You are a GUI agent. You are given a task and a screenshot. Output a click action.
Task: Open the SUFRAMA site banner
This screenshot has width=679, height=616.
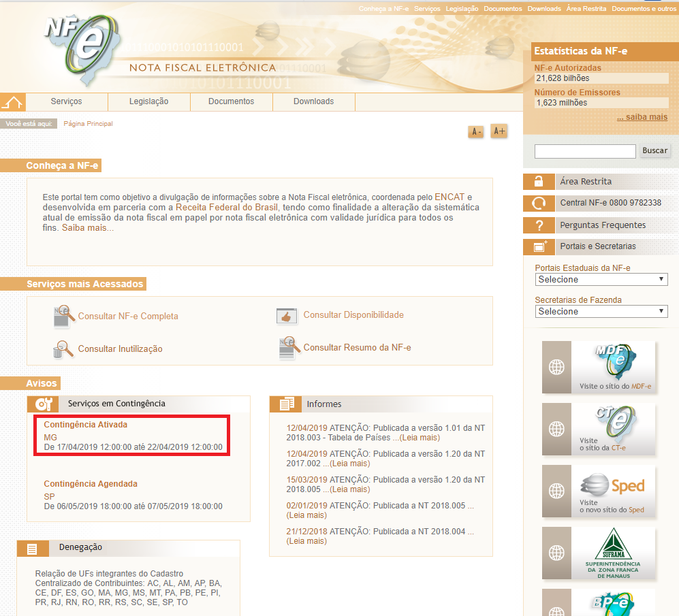point(599,553)
